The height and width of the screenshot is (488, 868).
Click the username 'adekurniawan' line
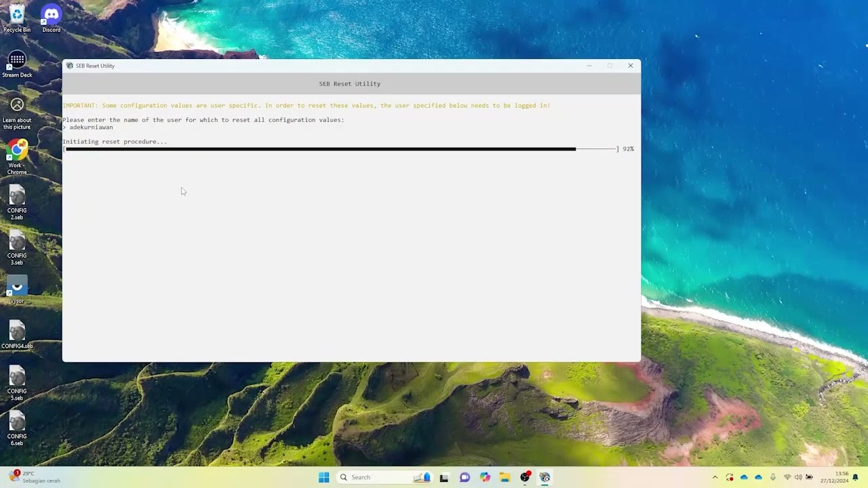pyautogui.click(x=88, y=127)
